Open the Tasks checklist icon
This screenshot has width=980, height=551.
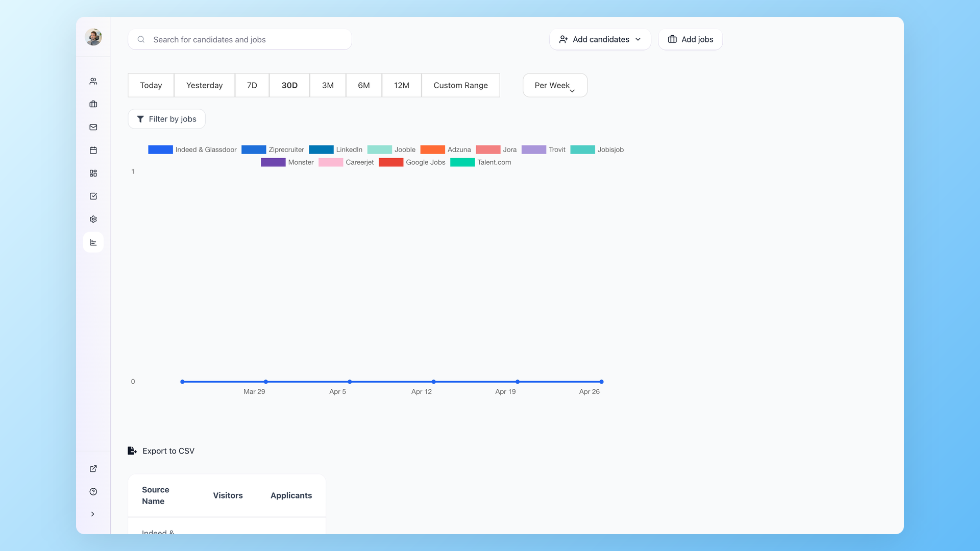pos(93,196)
